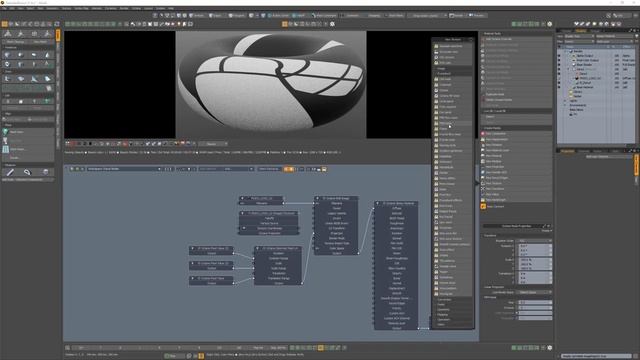Collapse the Octane RGB Image node
The image size is (640, 360).
318,198
